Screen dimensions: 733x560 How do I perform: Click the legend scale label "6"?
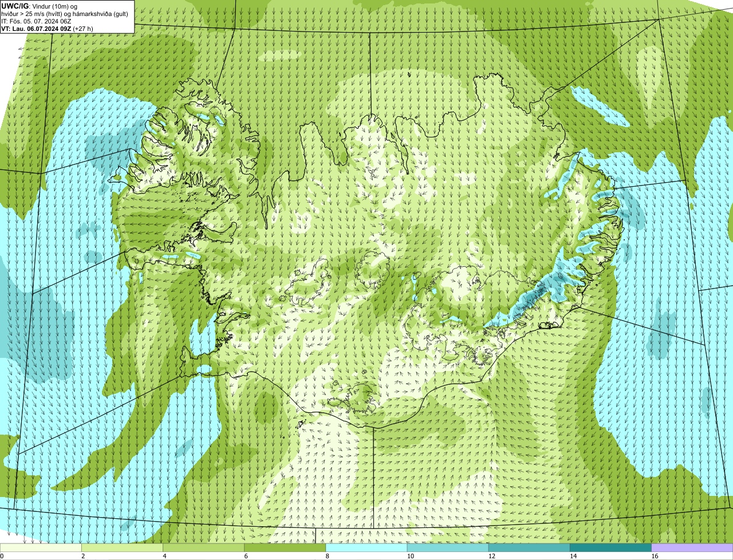[x=246, y=556]
